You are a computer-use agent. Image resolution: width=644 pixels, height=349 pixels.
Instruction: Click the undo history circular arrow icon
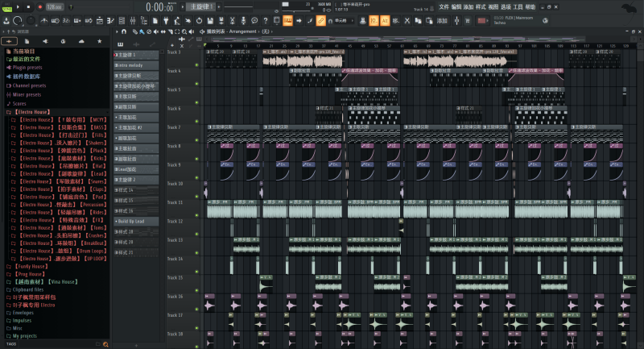click(199, 21)
